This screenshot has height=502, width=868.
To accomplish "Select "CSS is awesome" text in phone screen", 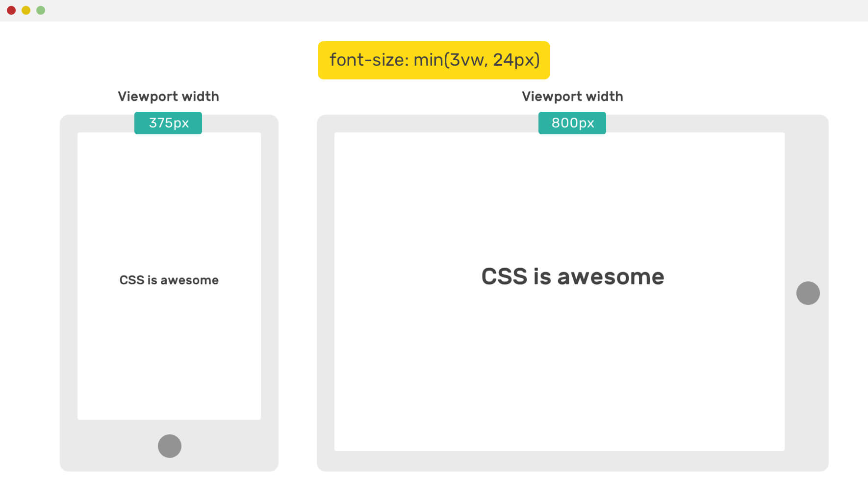I will point(169,280).
